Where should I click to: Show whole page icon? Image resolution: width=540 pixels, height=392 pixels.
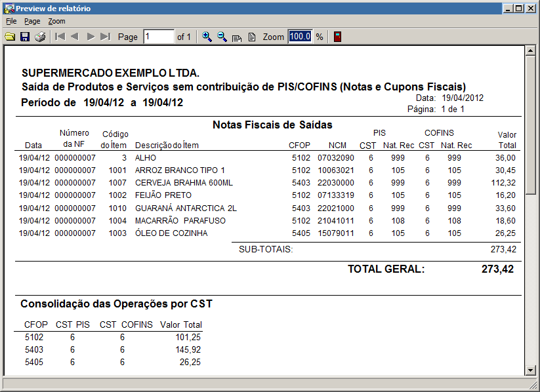point(252,37)
